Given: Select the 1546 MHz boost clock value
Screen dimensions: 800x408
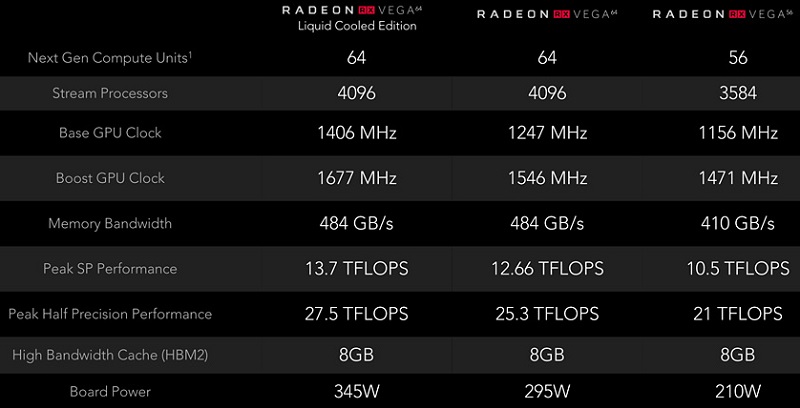Looking at the screenshot, I should (547, 178).
